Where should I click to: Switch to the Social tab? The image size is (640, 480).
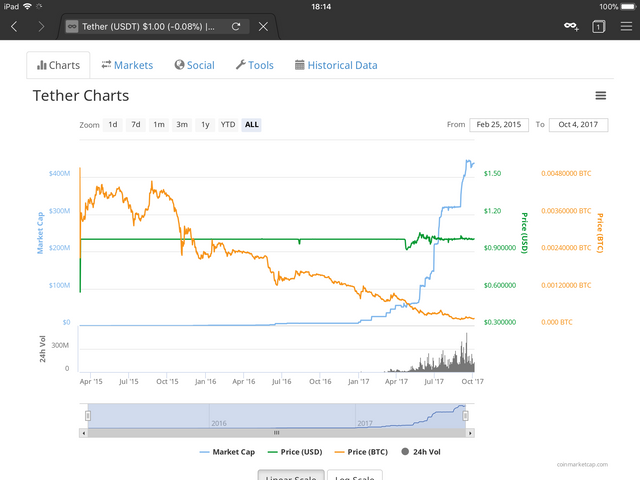pos(194,65)
